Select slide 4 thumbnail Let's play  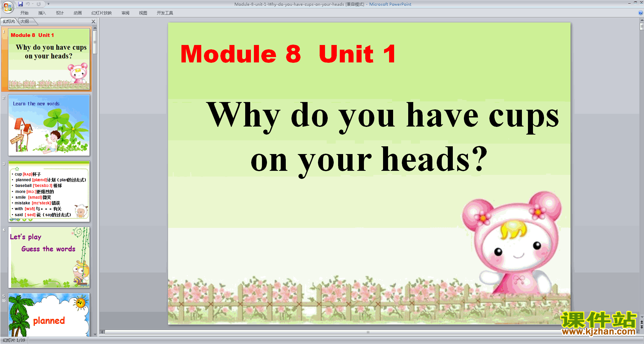49,257
